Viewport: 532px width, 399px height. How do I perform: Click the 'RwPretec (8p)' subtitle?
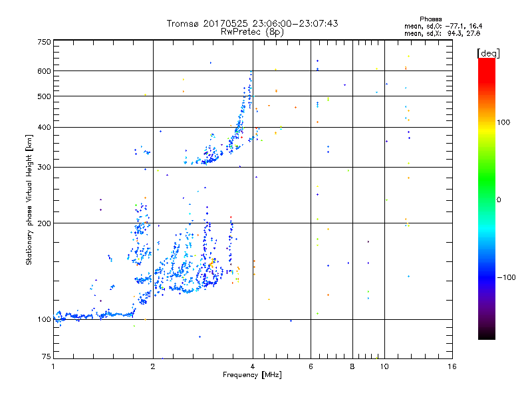click(252, 32)
